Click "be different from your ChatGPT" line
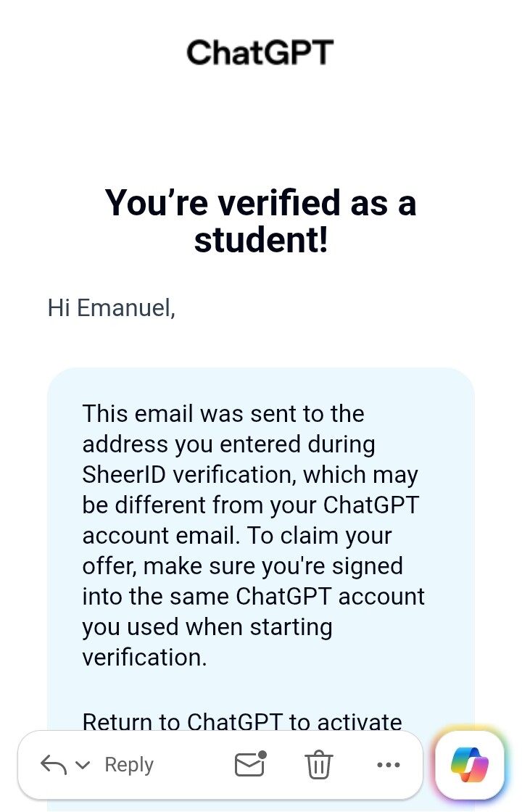 pyautogui.click(x=251, y=505)
